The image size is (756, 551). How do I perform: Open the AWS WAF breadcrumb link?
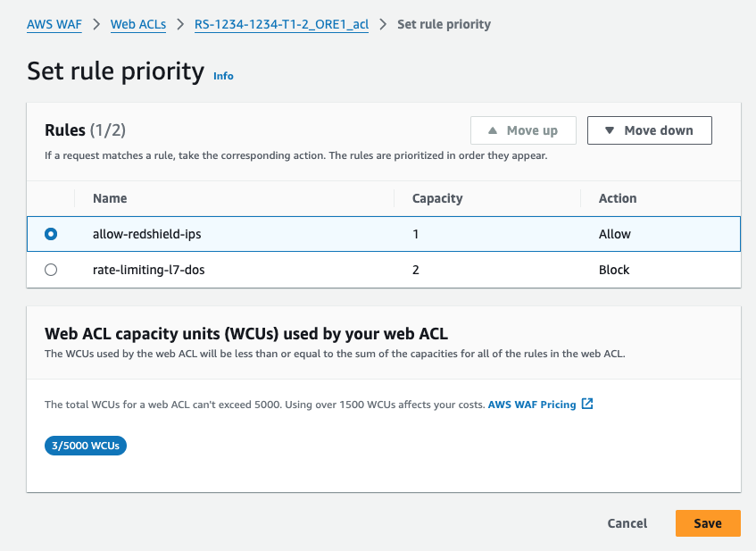point(54,24)
